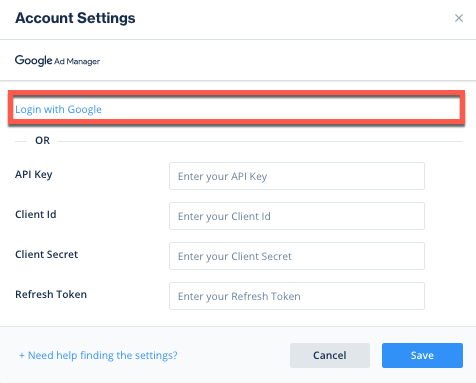Click the Account Settings heading

point(75,18)
